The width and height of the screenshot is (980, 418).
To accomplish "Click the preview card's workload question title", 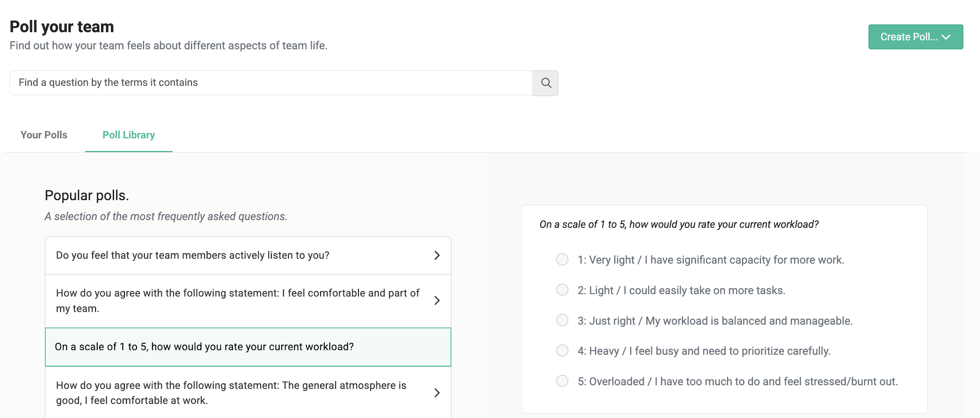I will point(679,224).
